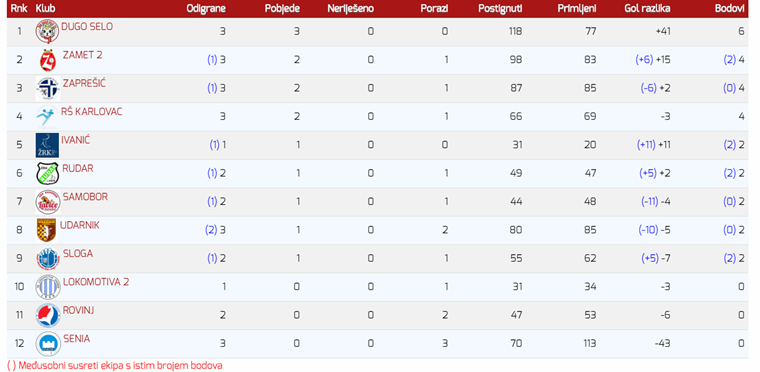760x372 pixels.
Task: Select the Zaprešić club logo
Action: [48, 89]
